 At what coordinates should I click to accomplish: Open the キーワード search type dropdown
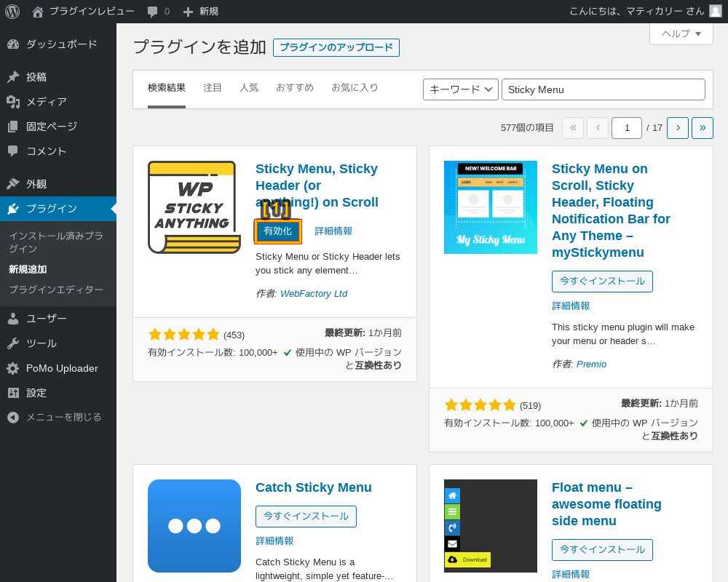(460, 89)
